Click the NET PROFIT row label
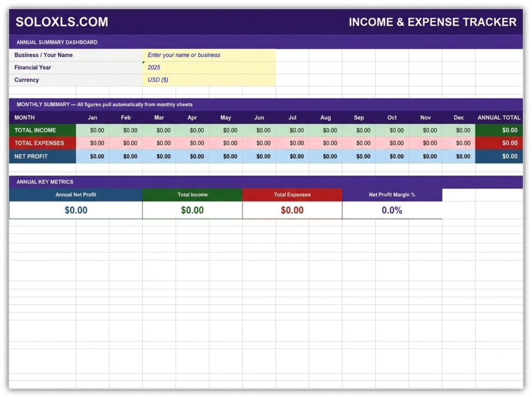This screenshot has height=397, width=532. 43,156
